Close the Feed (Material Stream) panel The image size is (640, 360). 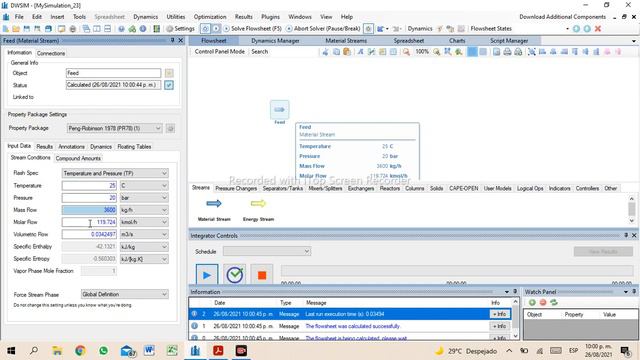(180, 40)
